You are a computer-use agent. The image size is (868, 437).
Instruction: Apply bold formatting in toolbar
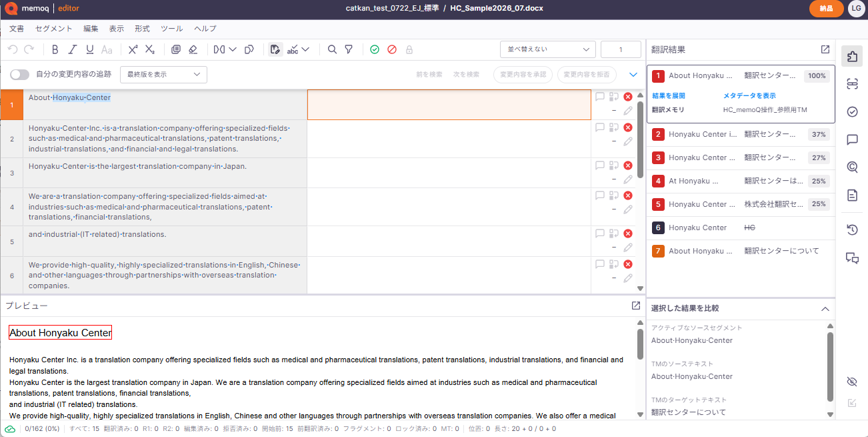(55, 49)
